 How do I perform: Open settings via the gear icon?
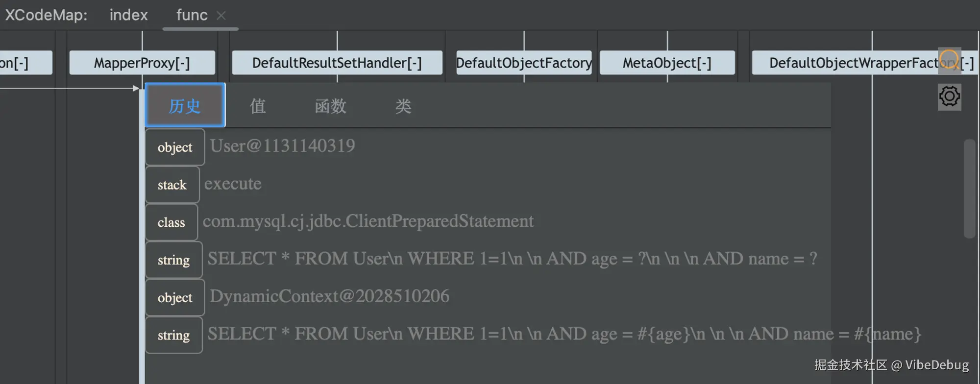click(x=949, y=96)
